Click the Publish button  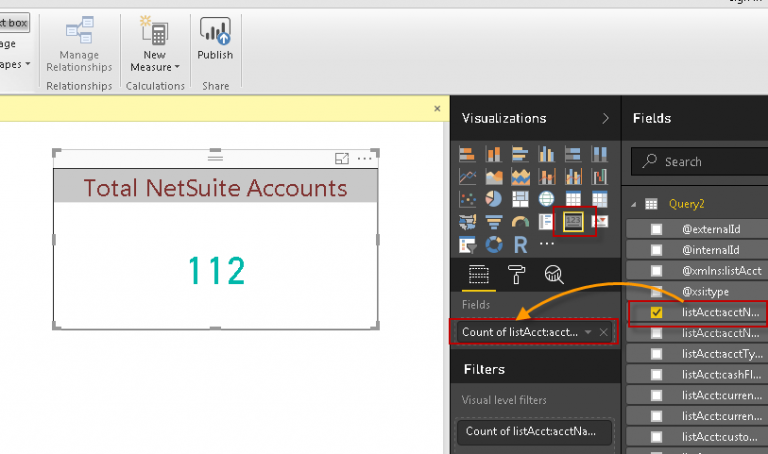coord(215,39)
